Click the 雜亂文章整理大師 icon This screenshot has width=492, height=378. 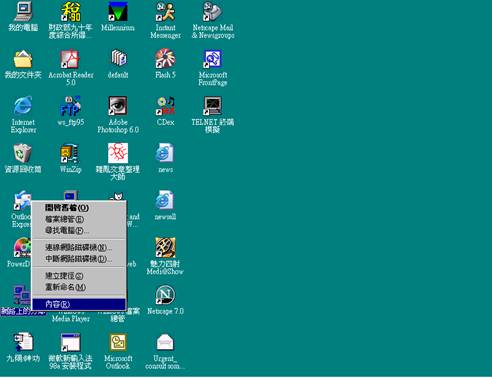pyautogui.click(x=118, y=153)
